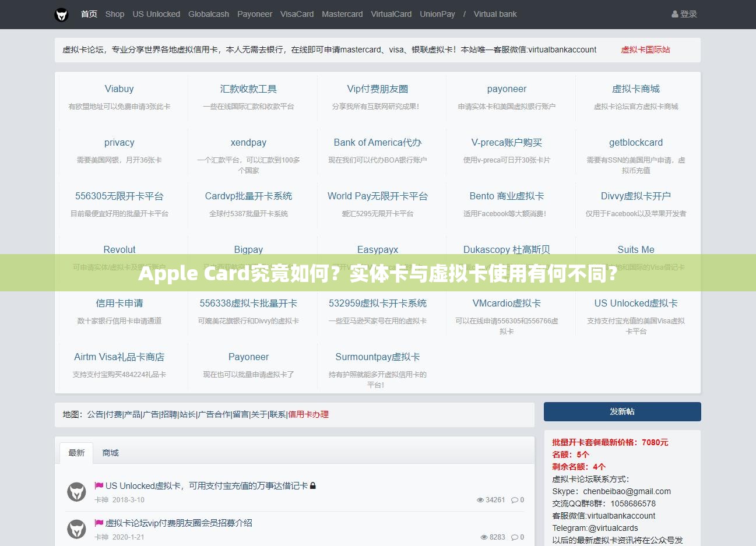The width and height of the screenshot is (756, 546).
Task: Open the 信用卡申请 category
Action: 119,303
